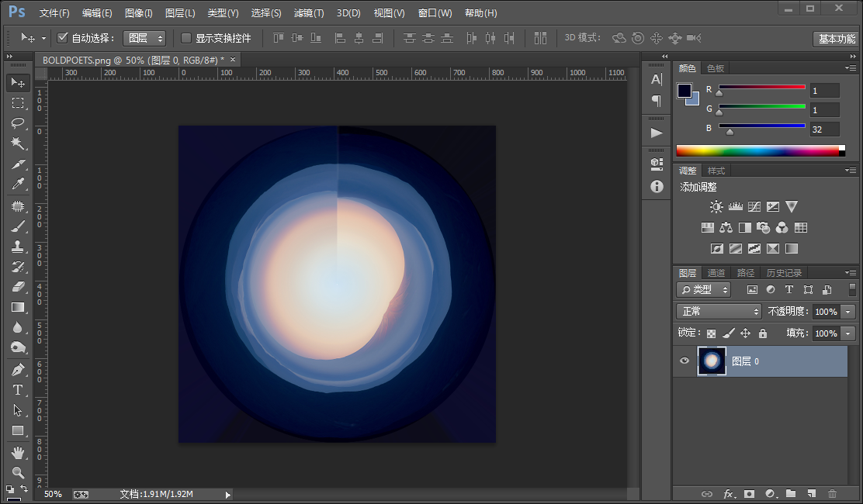Open blend mode 正常 dropdown
Image resolution: width=863 pixels, height=504 pixels.
719,312
